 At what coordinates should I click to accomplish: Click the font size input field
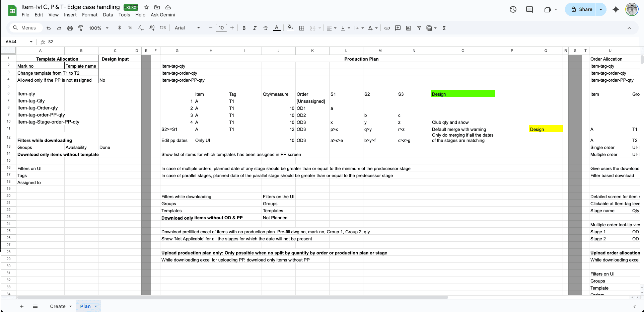pos(221,28)
